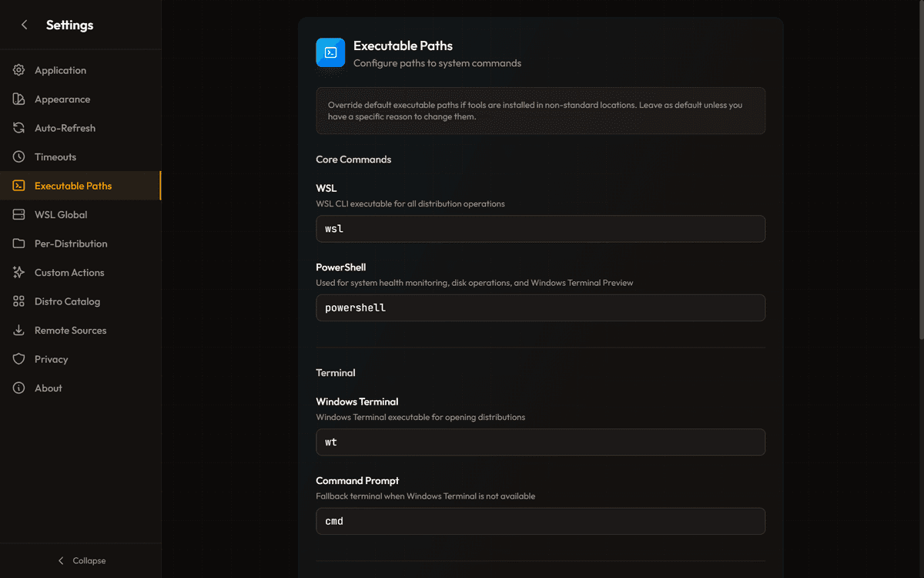Click the Appearance palette icon

(19, 99)
